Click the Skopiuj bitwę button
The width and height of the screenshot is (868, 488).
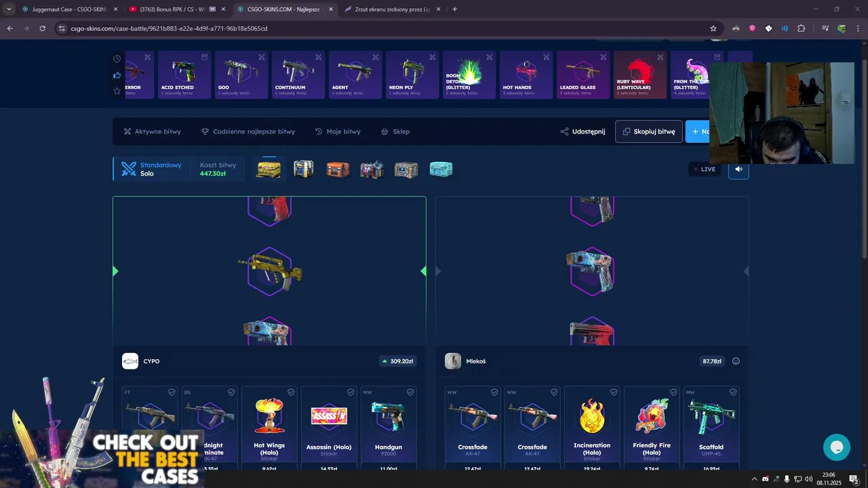649,131
